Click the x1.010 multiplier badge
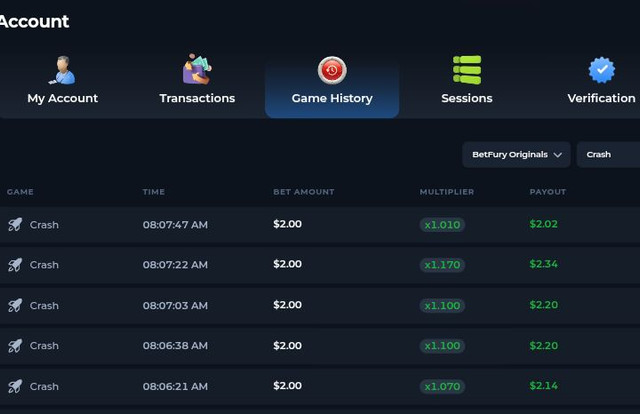 (x=442, y=225)
